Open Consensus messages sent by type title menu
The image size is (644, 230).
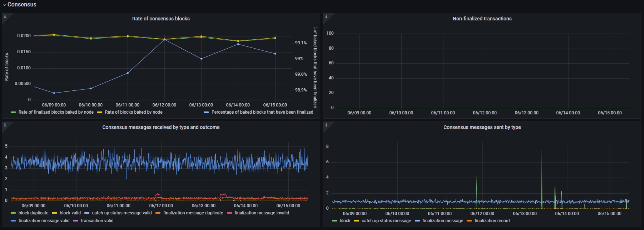[x=482, y=127]
